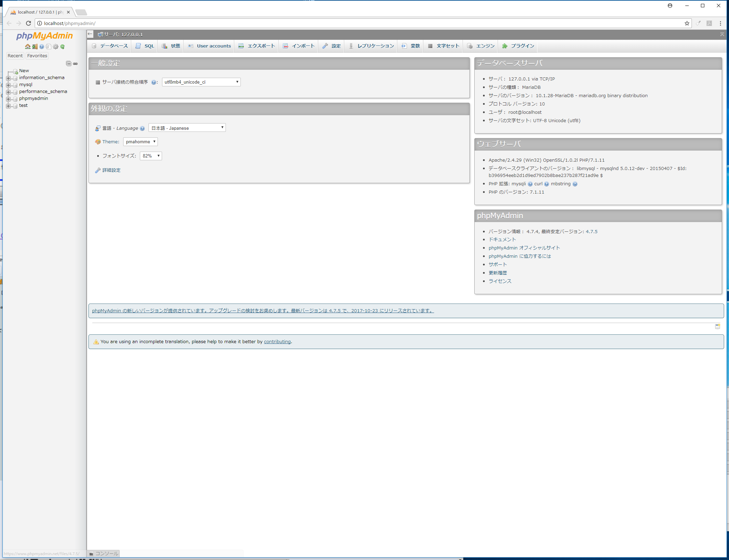This screenshot has height=560, width=729.
Task: Expand the test database node
Action: tap(8, 106)
